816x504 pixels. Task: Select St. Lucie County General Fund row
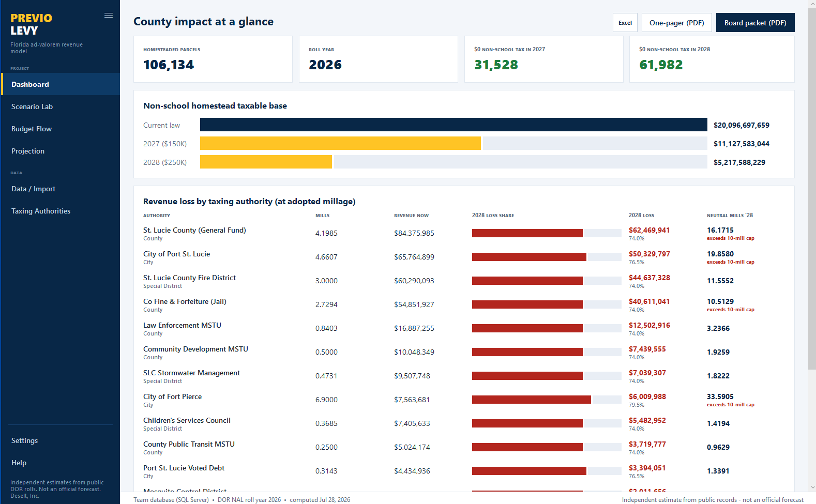click(x=464, y=234)
